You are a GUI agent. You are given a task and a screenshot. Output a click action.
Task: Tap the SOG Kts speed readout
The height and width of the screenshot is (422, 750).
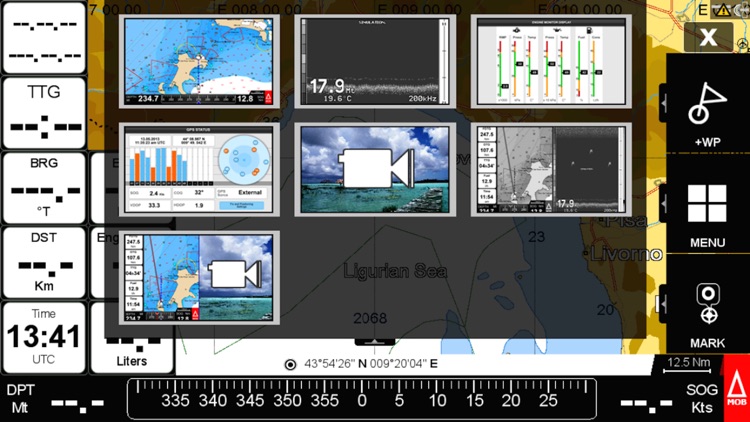point(670,399)
